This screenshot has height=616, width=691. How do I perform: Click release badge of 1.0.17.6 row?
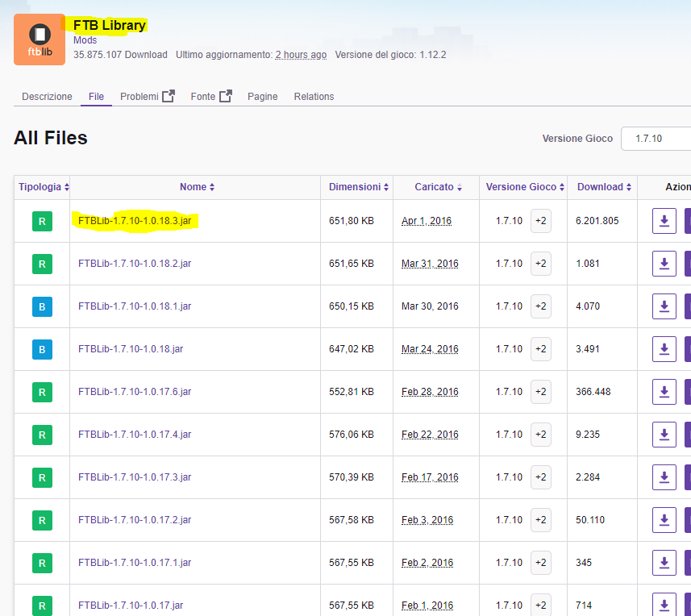click(42, 392)
